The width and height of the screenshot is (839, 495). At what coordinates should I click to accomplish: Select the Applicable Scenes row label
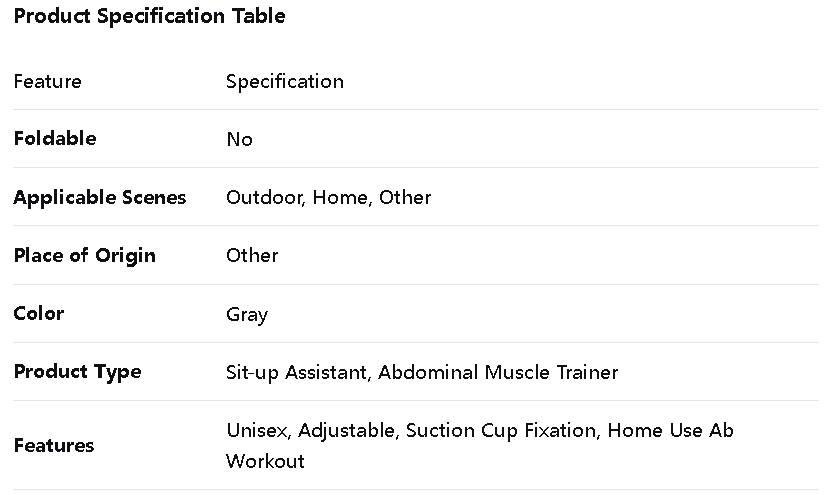pos(100,197)
